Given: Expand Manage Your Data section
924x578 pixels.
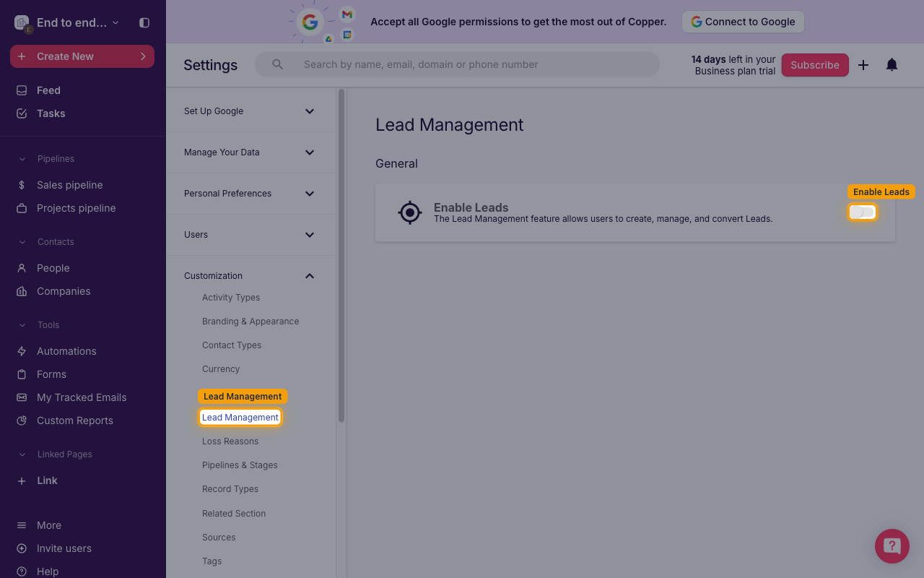Looking at the screenshot, I should (250, 152).
